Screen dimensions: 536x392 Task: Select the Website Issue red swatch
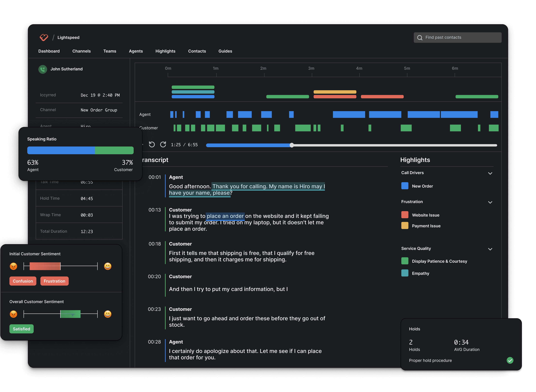(405, 215)
